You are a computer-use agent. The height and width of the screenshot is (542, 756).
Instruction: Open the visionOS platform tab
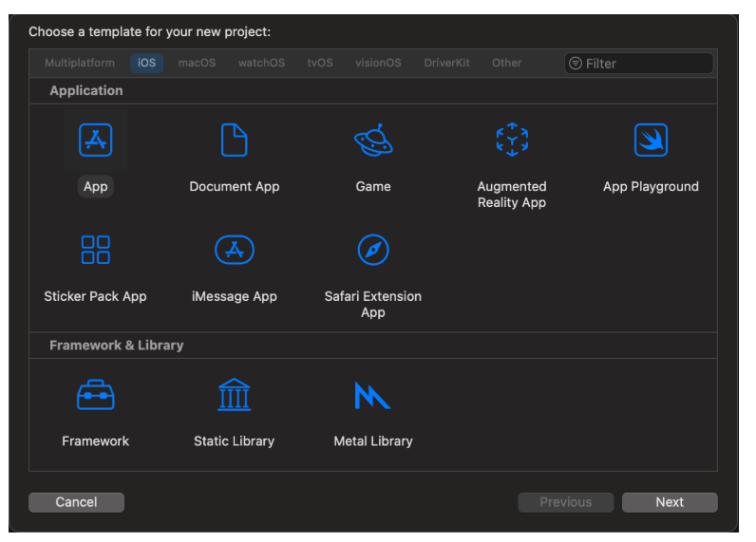click(378, 64)
